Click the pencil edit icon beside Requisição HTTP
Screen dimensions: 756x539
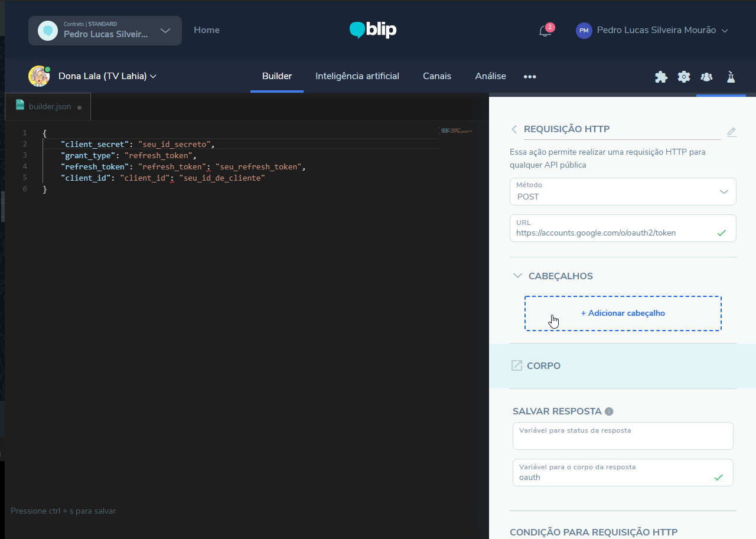pyautogui.click(x=732, y=132)
